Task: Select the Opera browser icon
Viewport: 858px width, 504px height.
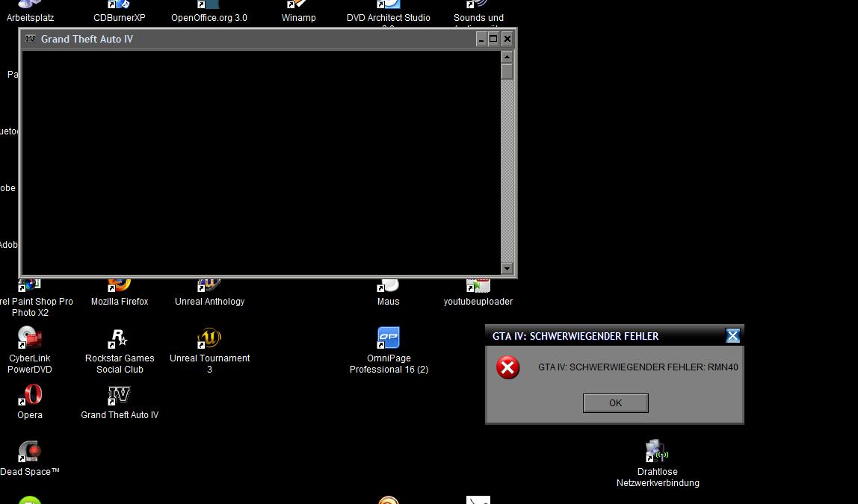Action: click(x=30, y=401)
